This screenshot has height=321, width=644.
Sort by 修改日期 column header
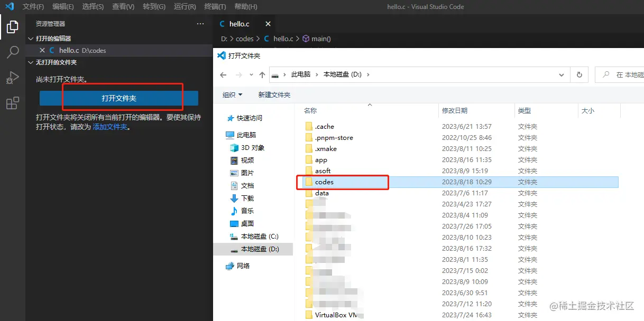[x=455, y=110]
